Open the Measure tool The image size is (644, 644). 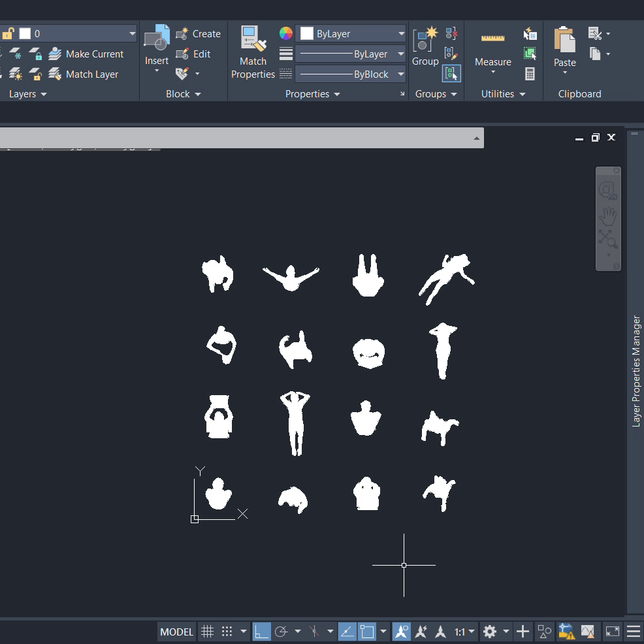[492, 49]
